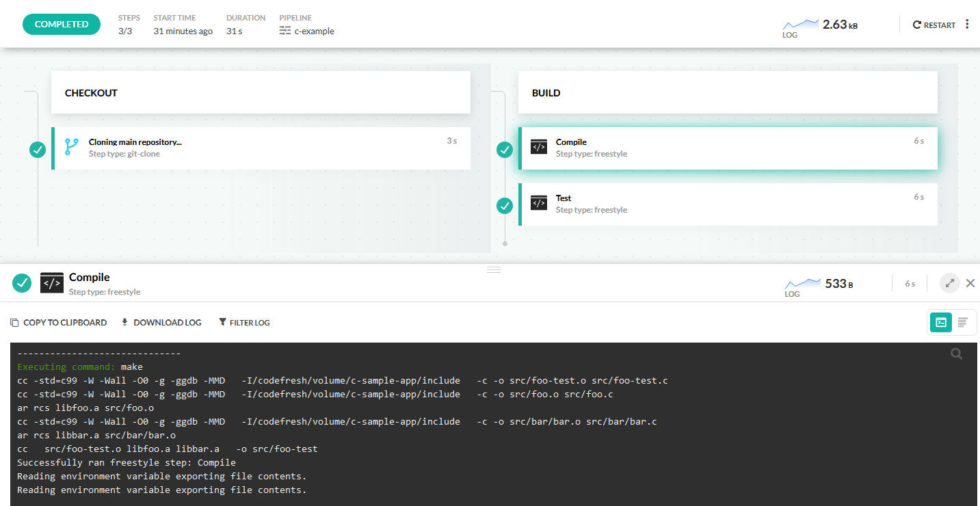The width and height of the screenshot is (980, 506).
Task: Click the git-clone branch icon
Action: [x=71, y=148]
